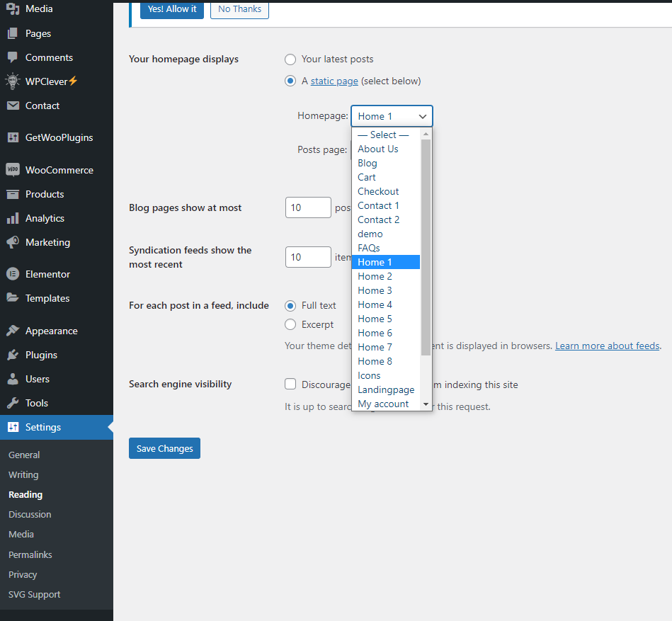Select the 'Your latest posts' radio button
Screen dimensions: 672x621
(x=290, y=59)
